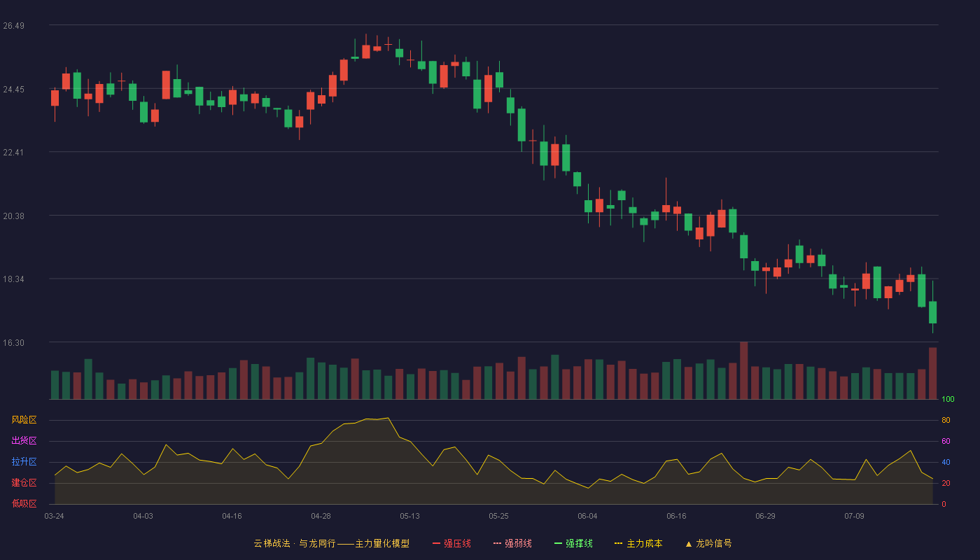Select the 出货区 zone label
This screenshot has width=980, height=560.
pos(24,441)
